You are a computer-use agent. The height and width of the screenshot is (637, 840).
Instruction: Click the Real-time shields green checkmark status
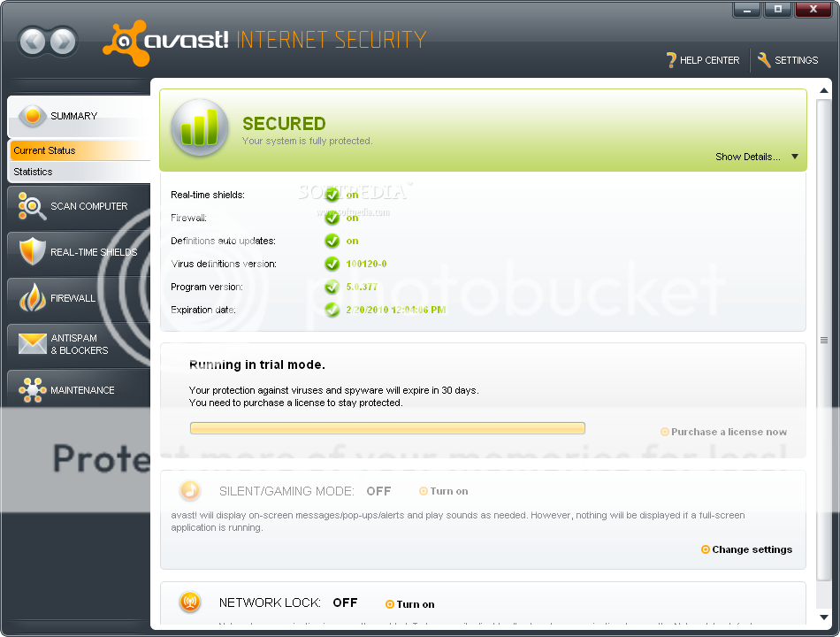pos(332,195)
